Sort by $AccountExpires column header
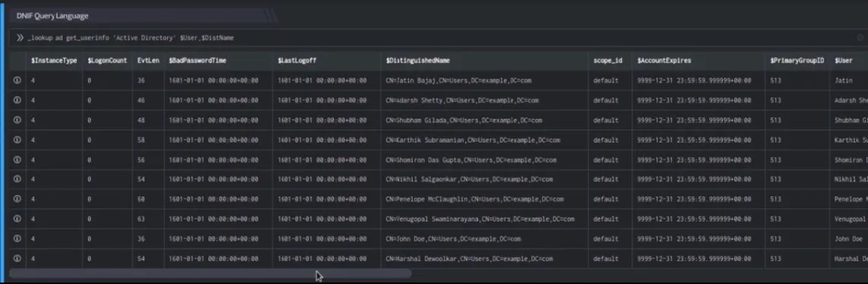Screen dimensions: 868x284 coord(664,60)
